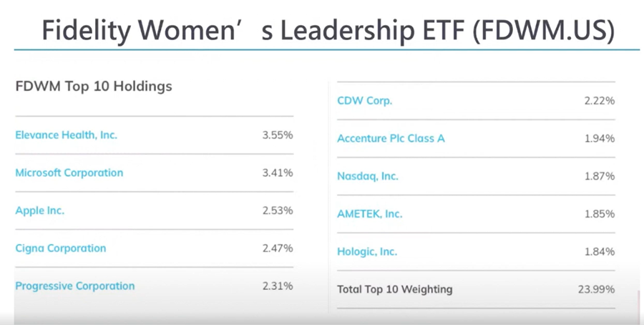
Task: Click the 3.55% weighting for Elevance Health
Action: 277,135
